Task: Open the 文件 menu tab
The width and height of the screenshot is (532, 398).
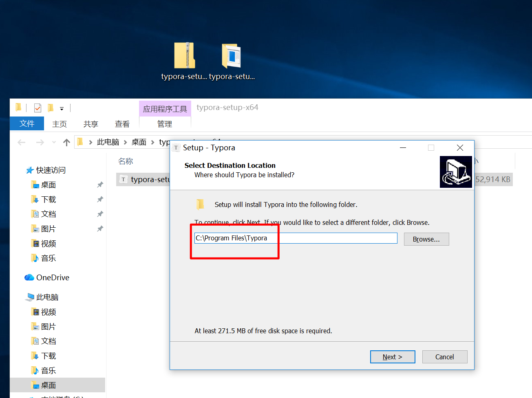Action: pos(27,123)
